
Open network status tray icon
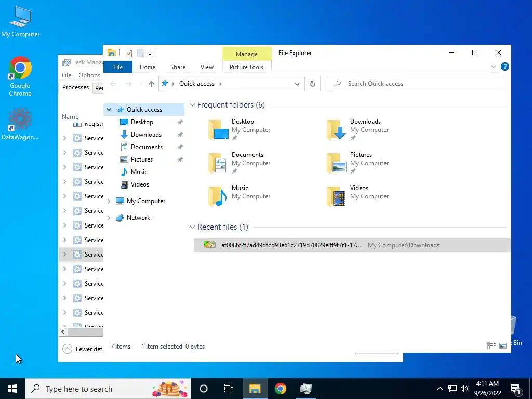tap(453, 389)
